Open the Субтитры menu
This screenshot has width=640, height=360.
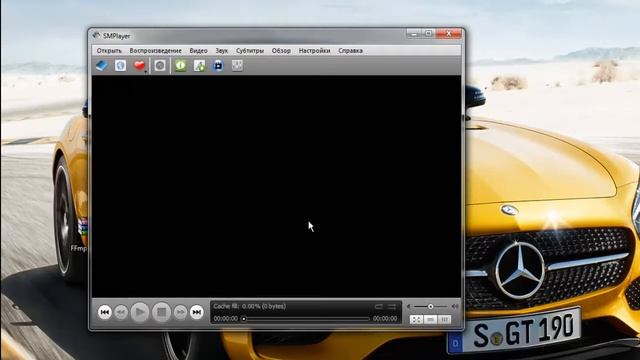click(x=250, y=51)
